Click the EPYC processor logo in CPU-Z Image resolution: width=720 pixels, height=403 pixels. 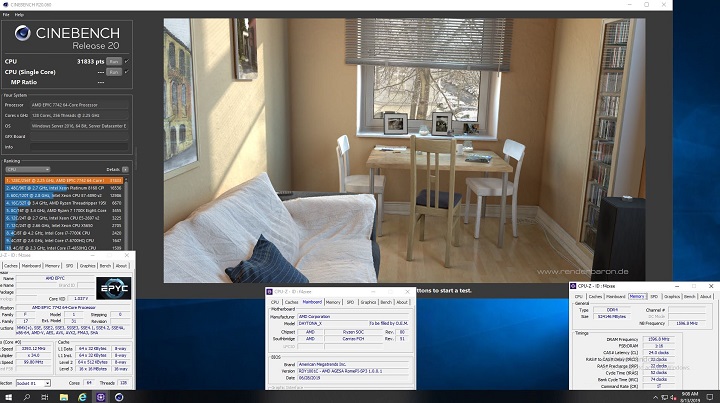click(x=113, y=288)
